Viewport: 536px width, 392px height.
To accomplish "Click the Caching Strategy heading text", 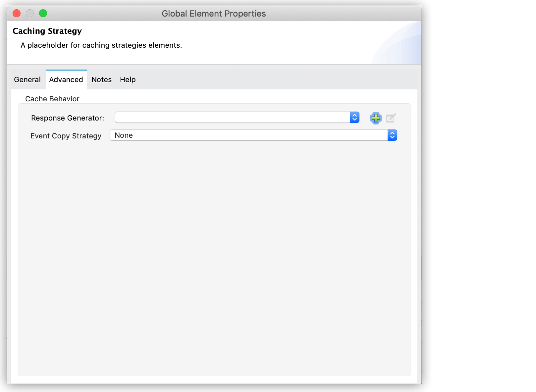I will 47,31.
